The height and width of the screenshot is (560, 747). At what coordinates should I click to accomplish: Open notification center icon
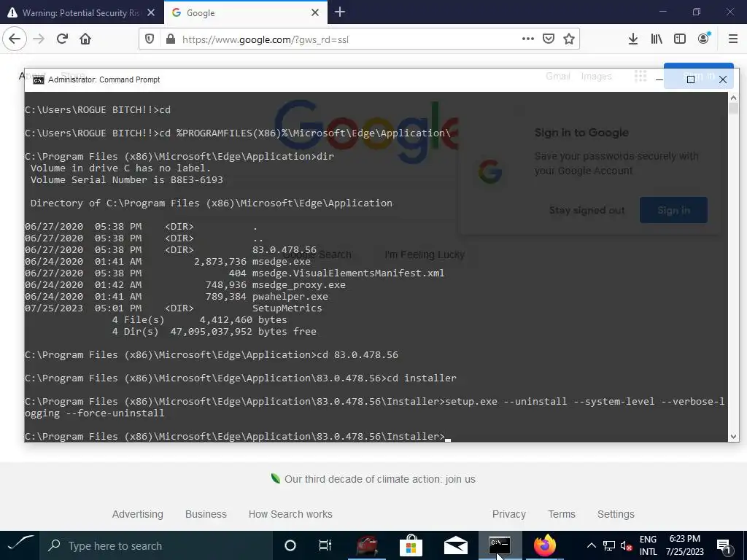[724, 545]
